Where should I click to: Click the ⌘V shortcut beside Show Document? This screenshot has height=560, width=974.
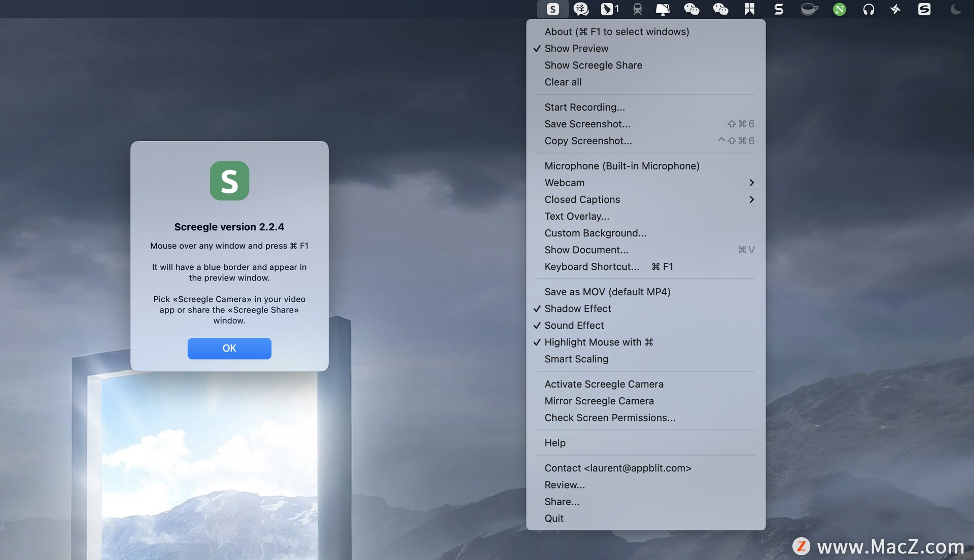point(746,250)
